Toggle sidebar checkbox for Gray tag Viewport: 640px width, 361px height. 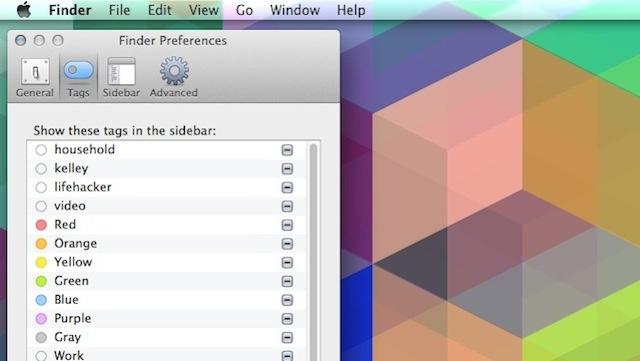[x=287, y=338]
